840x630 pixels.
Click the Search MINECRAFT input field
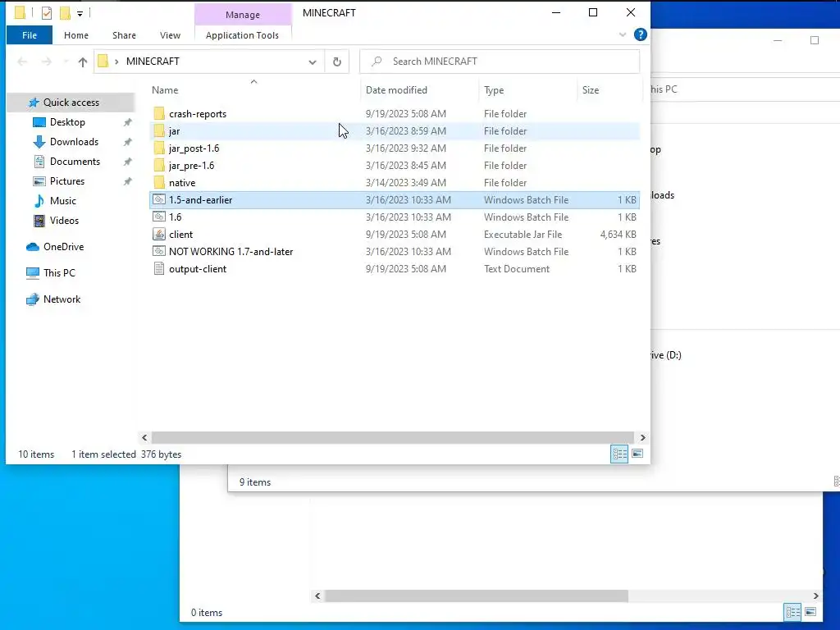point(500,62)
